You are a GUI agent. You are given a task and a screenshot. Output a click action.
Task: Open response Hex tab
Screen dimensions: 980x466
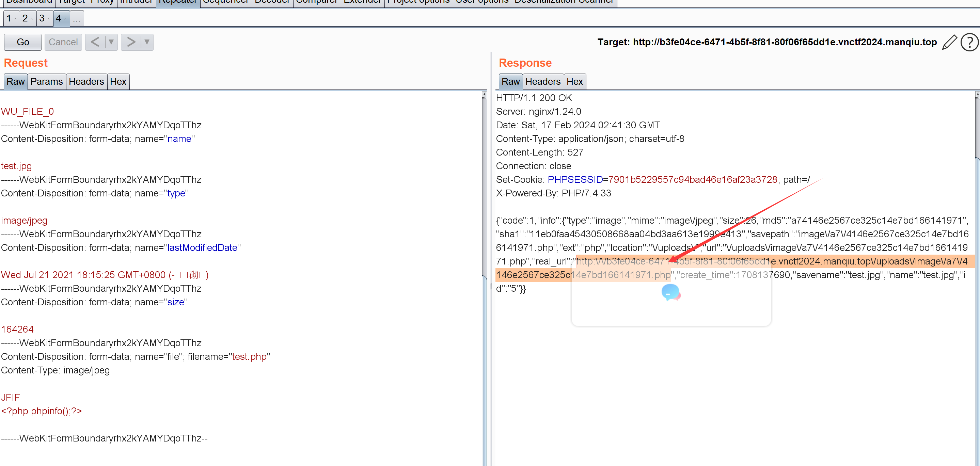[574, 81]
